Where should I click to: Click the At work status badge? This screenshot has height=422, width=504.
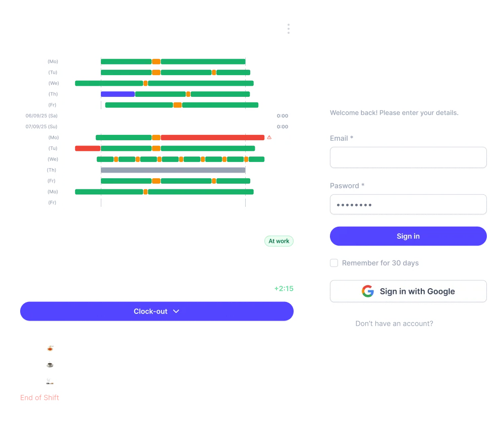click(278, 241)
